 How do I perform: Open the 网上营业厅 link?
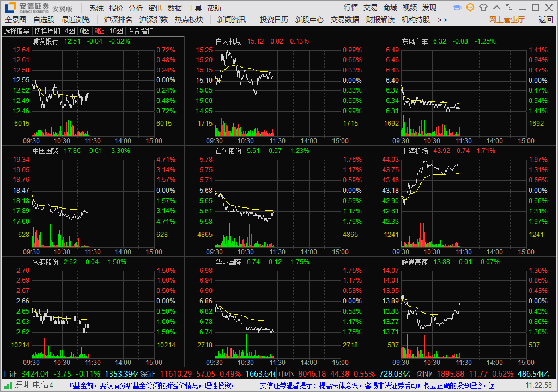coord(507,20)
